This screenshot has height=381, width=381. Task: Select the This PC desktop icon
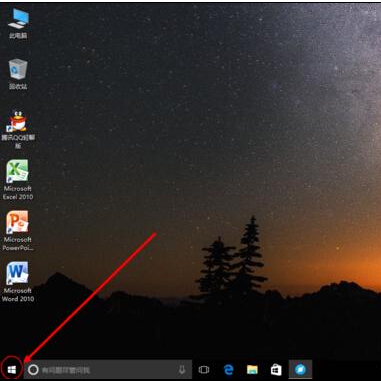click(18, 23)
